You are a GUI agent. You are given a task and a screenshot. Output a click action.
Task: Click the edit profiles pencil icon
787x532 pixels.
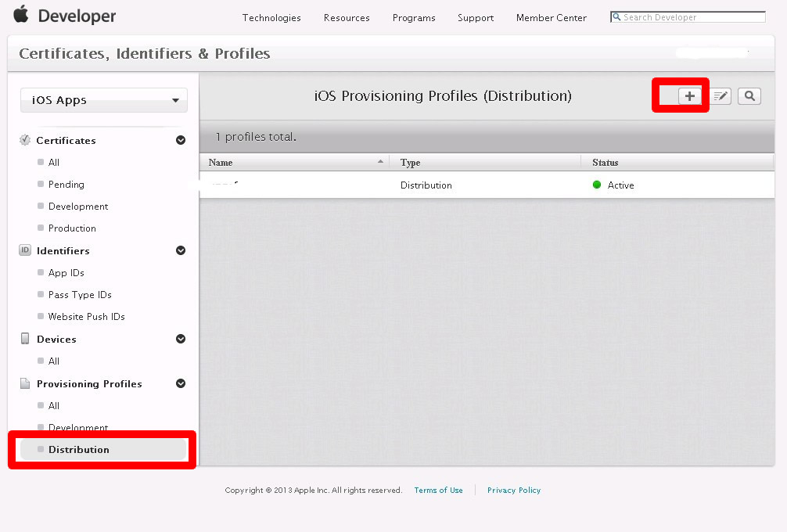(721, 96)
